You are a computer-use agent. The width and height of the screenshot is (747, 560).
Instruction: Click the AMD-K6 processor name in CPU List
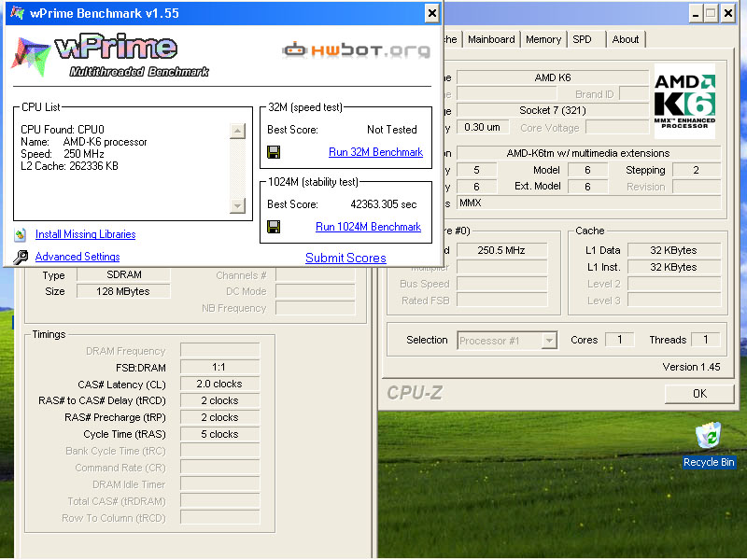coord(105,142)
